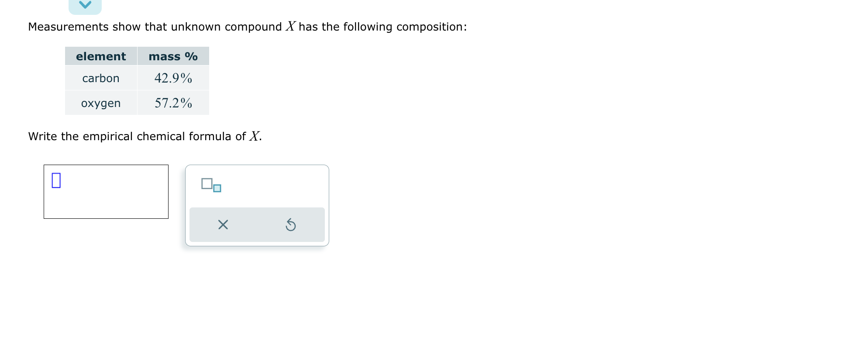This screenshot has width=868, height=345.
Task: Click the 42.9% value in the table
Action: coord(173,78)
